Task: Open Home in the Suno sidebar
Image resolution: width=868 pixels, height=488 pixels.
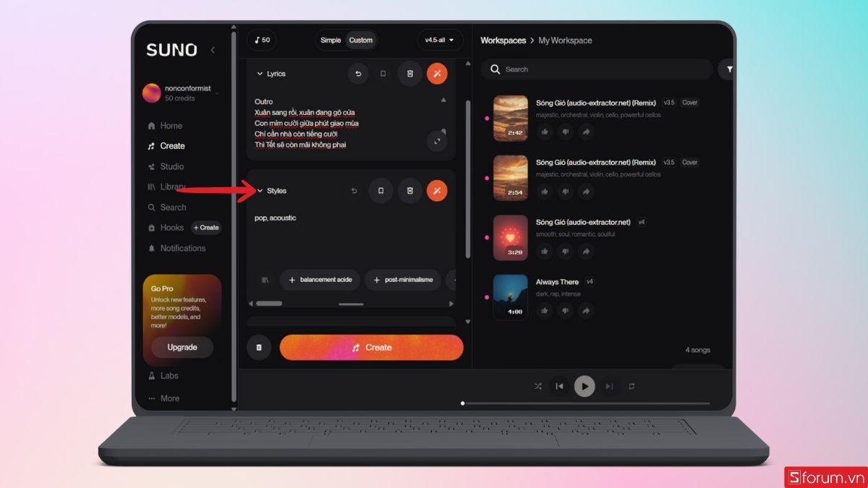Action: point(165,126)
